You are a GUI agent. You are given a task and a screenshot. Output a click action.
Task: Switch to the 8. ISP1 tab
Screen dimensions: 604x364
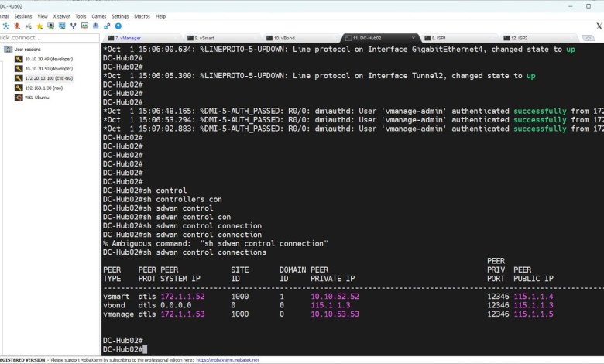460,38
